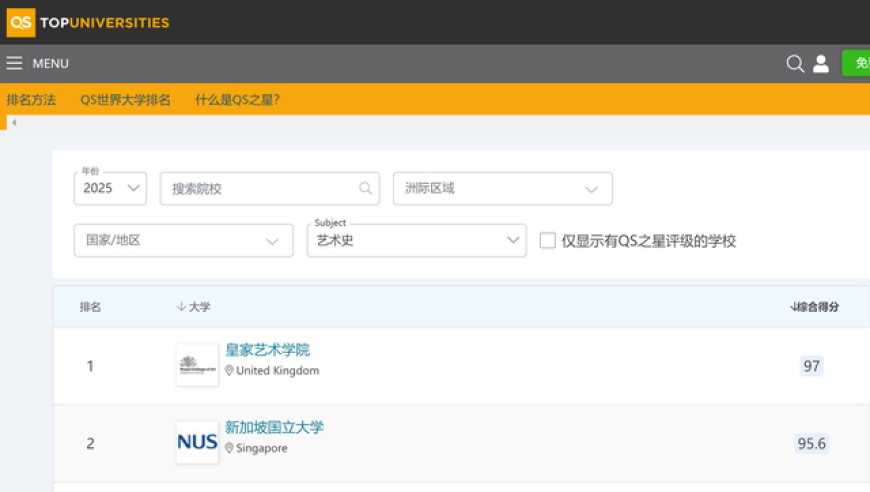
Task: Click location pin beside Singapore
Action: tap(229, 448)
